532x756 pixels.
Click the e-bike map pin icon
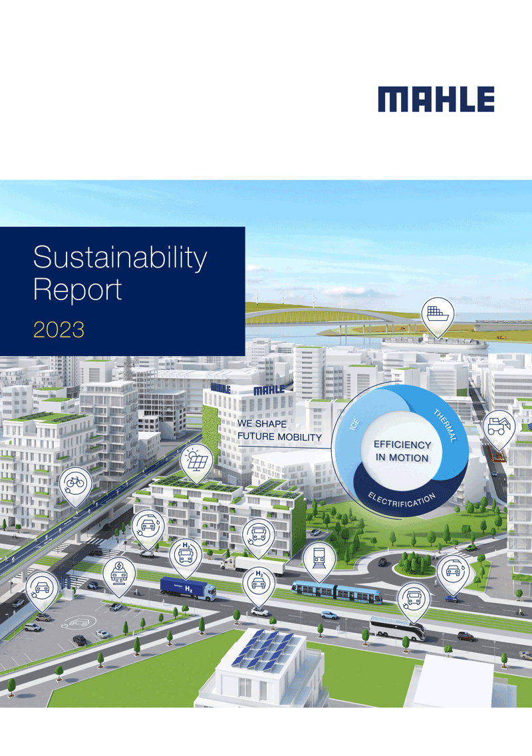coord(75,482)
